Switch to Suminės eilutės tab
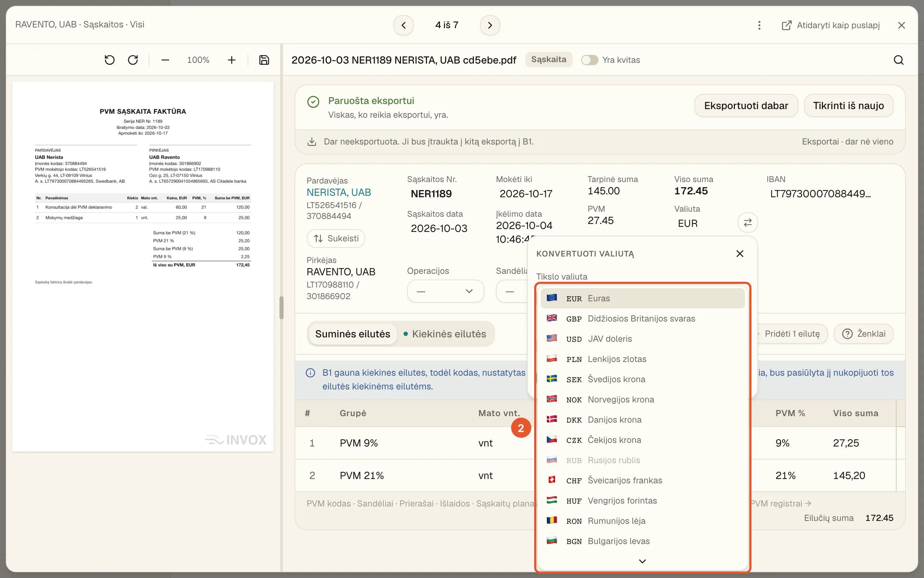This screenshot has width=924, height=578. pos(352,334)
